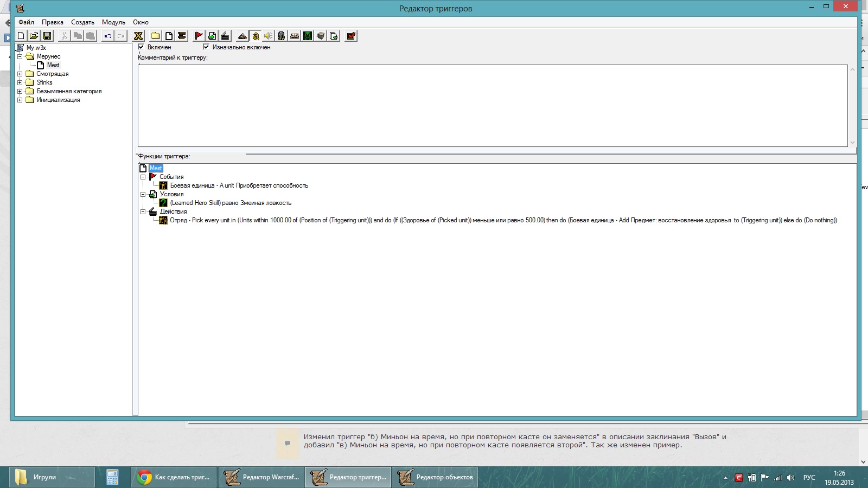Select the 'Learned Hero Skill' condition line
Image resolution: width=868 pixels, height=488 pixels.
pyautogui.click(x=231, y=203)
